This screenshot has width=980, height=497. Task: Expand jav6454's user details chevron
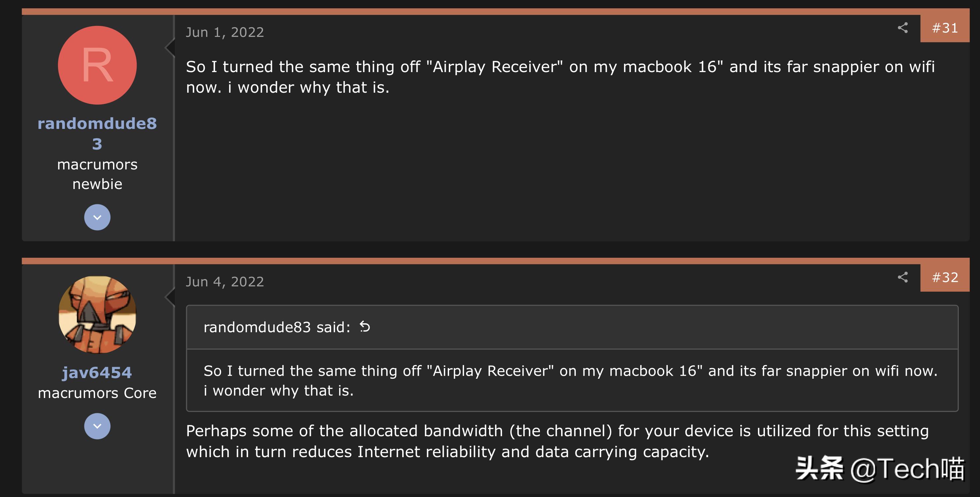point(97,426)
